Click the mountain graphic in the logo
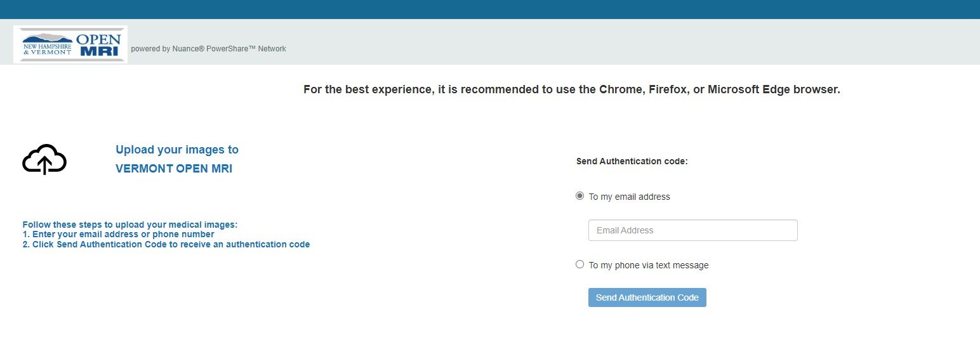 coord(49,37)
